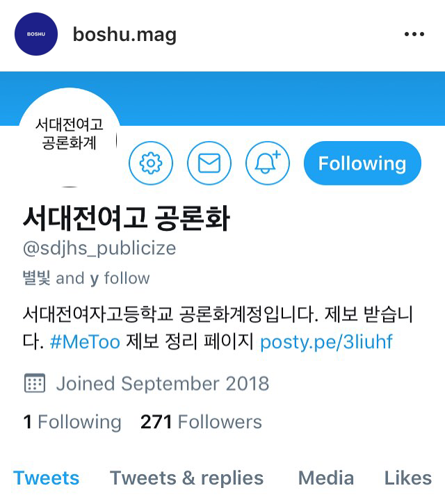View the 271 Followers list
Screen dimensions: 445x504
(x=201, y=422)
